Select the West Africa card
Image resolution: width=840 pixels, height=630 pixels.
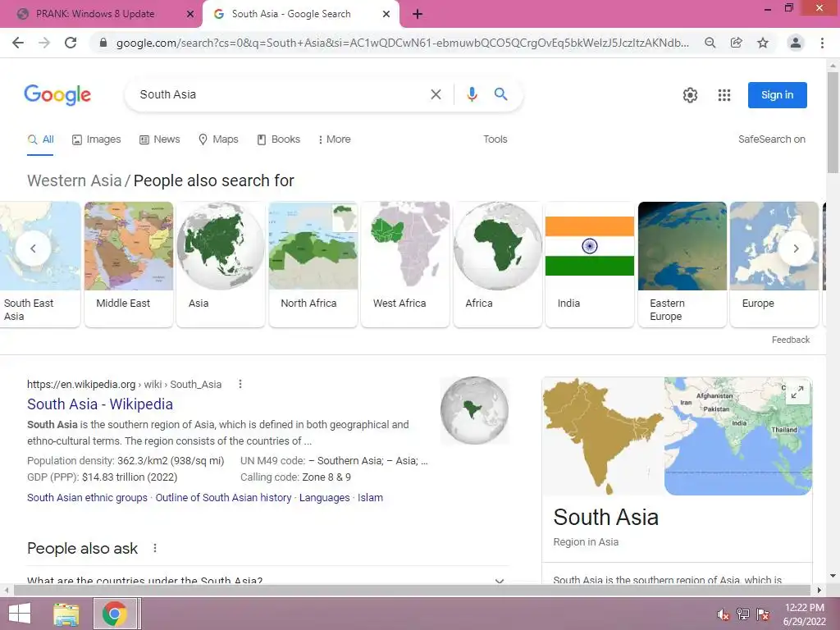[x=405, y=264]
